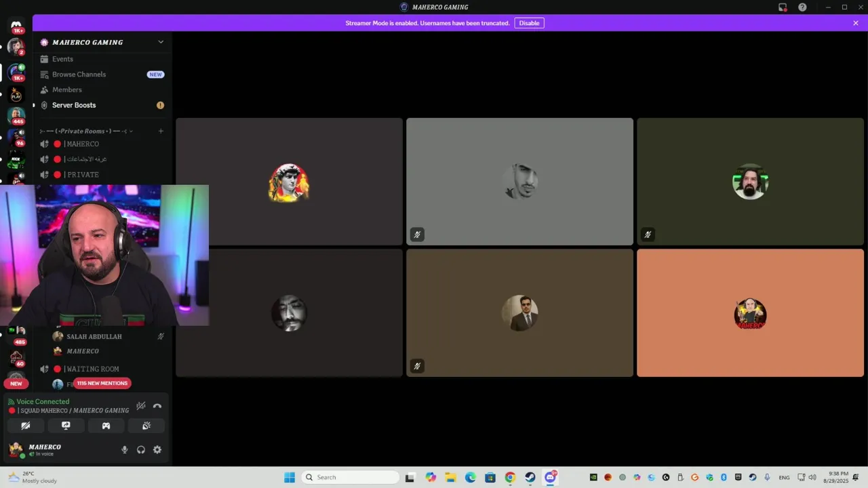The width and height of the screenshot is (868, 488).
Task: Disable Streamer Mode button
Action: coord(529,23)
